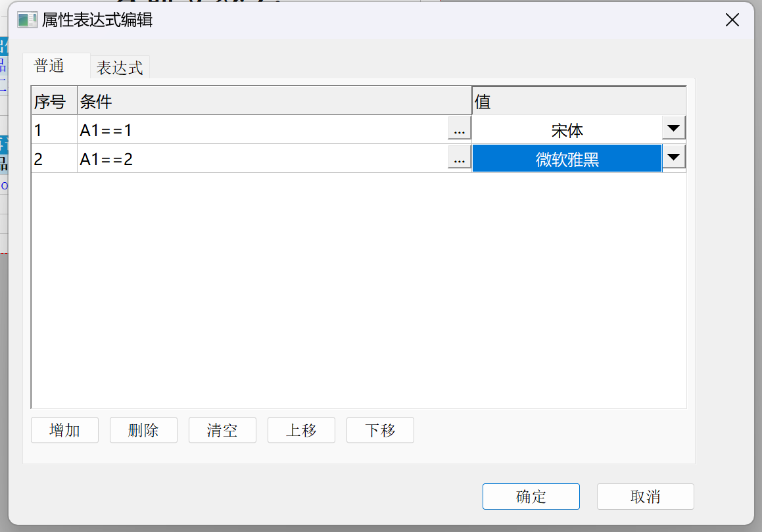Close the 属性表达式编辑 dialog

732,20
